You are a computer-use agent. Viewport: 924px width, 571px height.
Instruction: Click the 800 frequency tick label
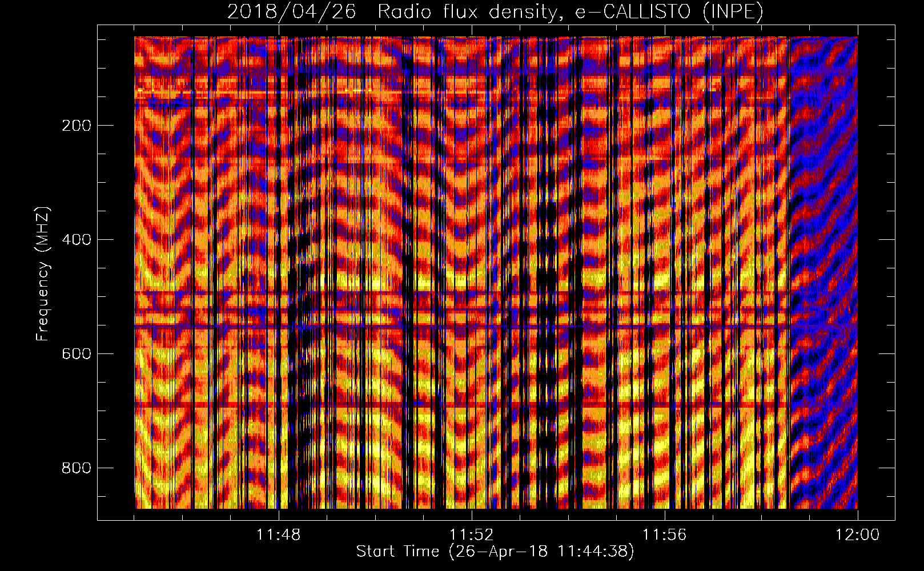(77, 468)
